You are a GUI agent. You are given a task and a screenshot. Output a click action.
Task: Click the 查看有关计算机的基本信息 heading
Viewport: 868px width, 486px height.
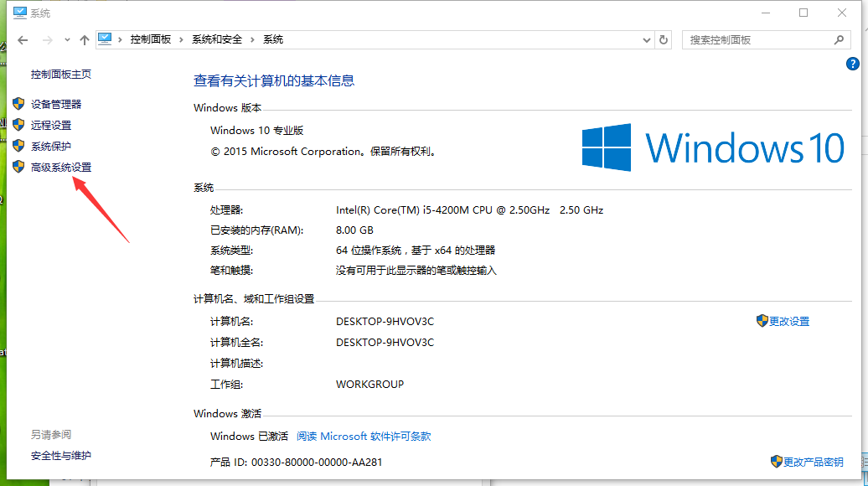pyautogui.click(x=274, y=80)
